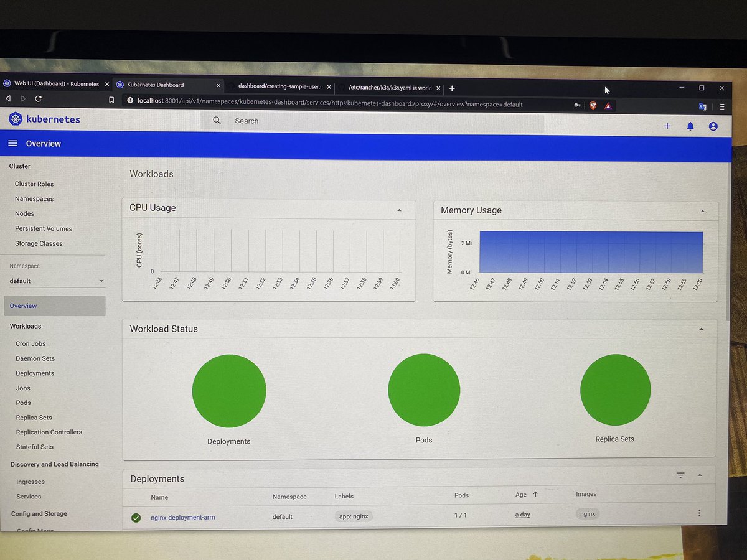This screenshot has height=560, width=747.
Task: Open Deployments in sidebar
Action: click(35, 373)
